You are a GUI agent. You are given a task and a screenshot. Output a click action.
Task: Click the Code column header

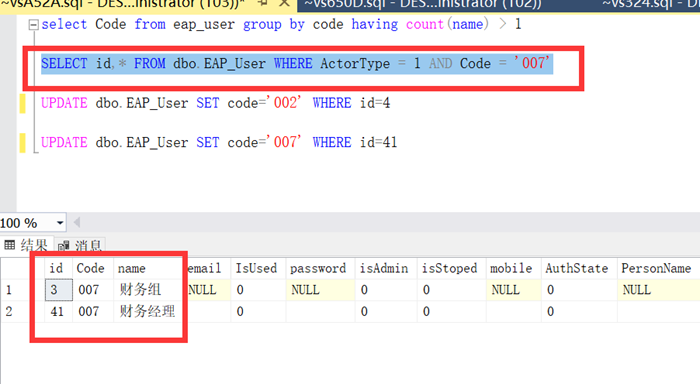pos(93,268)
